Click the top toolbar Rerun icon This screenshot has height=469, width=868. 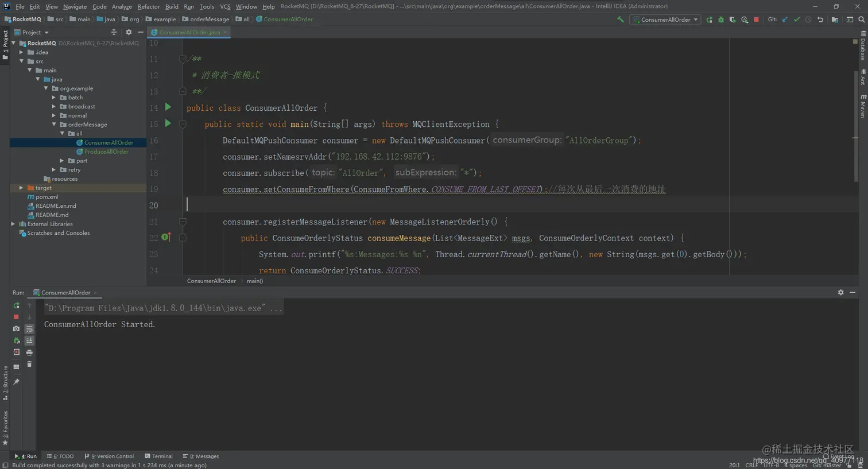[710, 20]
